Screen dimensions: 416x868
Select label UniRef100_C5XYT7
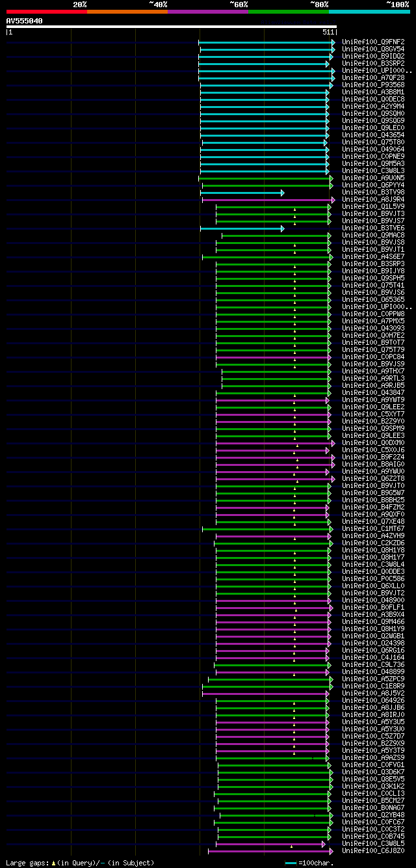(374, 414)
